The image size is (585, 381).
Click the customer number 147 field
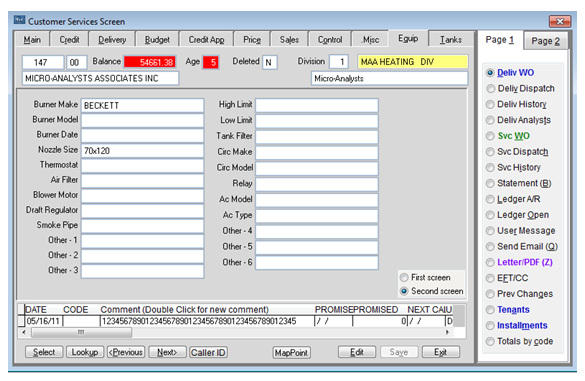tap(43, 62)
